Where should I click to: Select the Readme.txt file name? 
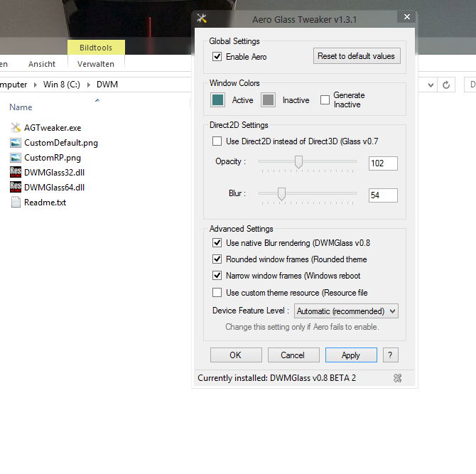(x=45, y=203)
